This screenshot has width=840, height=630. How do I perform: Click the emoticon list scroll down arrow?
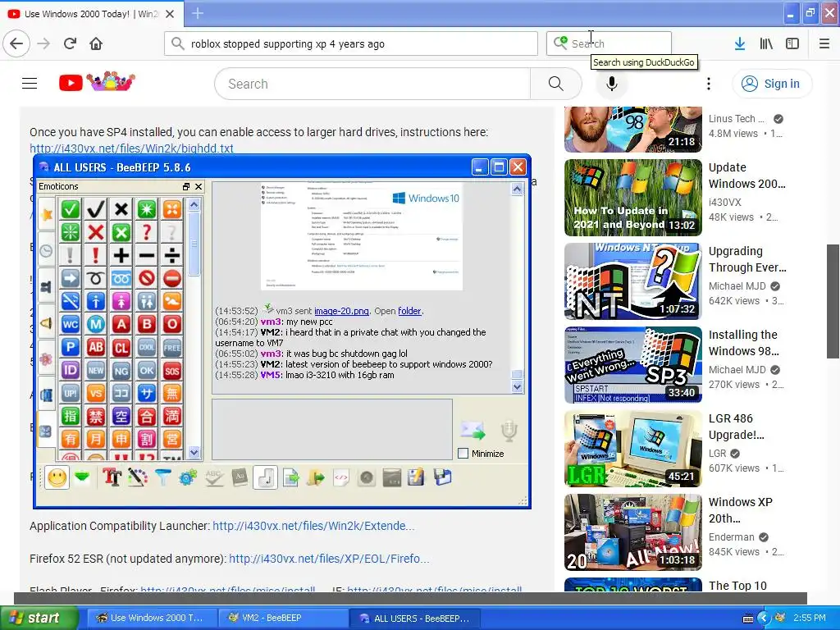click(194, 453)
